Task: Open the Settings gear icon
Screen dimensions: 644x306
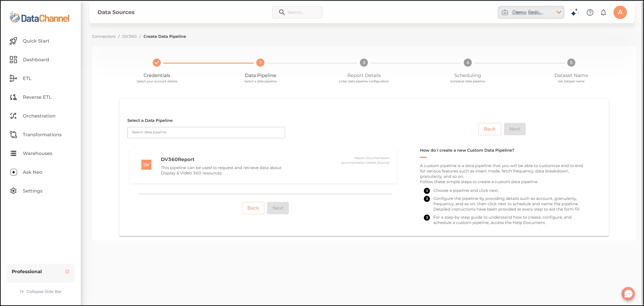Action: coord(13,191)
